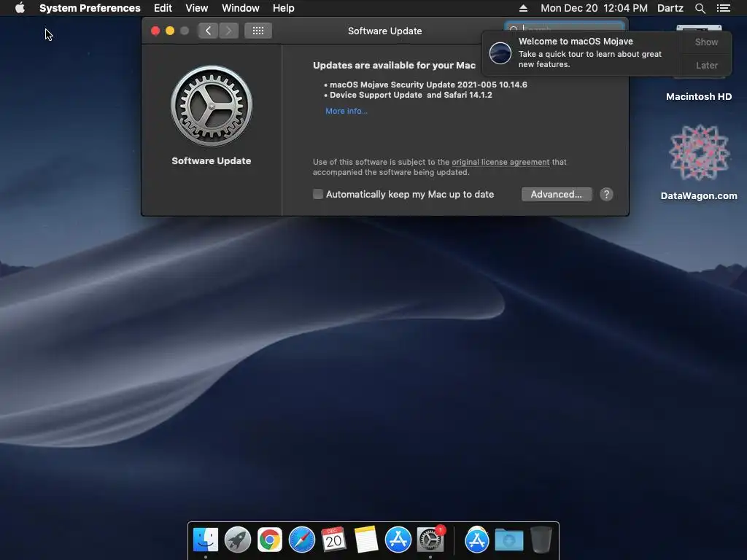This screenshot has width=747, height=560.
Task: Click the macOS Mojave Security Update item
Action: pyautogui.click(x=428, y=85)
